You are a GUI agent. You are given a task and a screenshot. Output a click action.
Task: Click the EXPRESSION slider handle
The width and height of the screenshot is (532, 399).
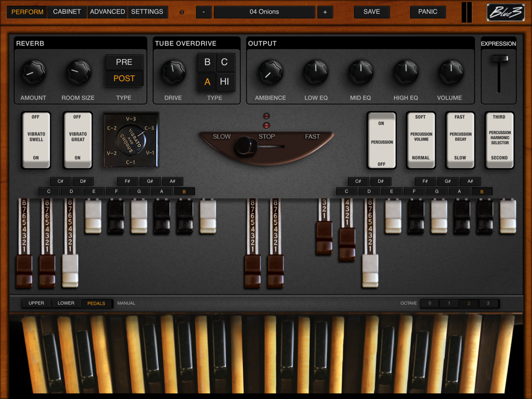(500, 59)
